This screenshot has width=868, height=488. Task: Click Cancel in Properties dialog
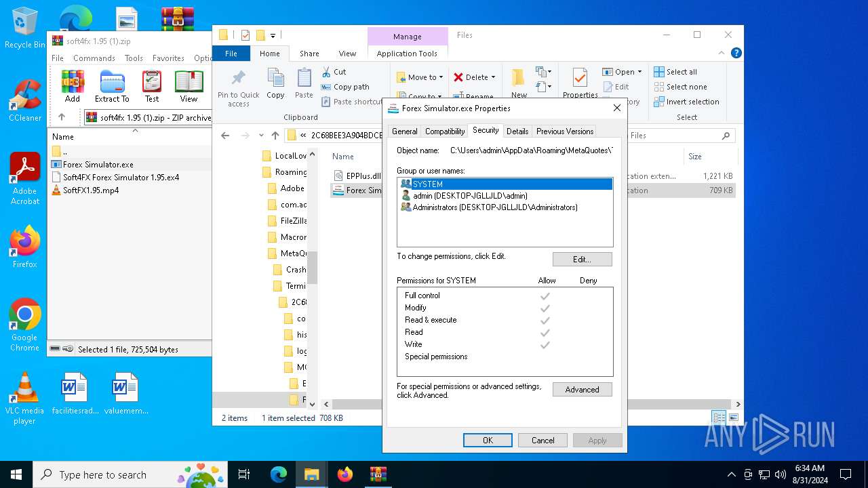tap(542, 441)
